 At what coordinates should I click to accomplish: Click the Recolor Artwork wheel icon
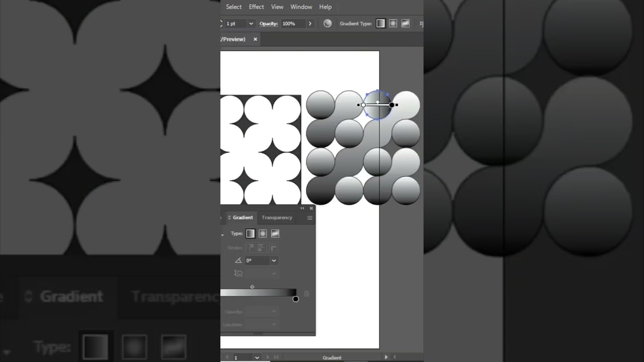pyautogui.click(x=328, y=24)
